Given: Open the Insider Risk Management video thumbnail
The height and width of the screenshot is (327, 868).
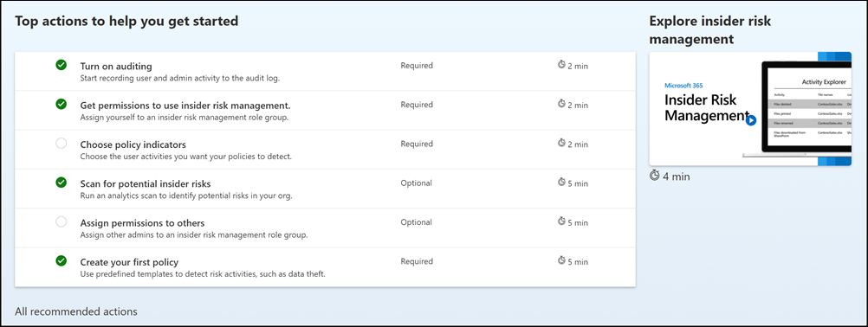Looking at the screenshot, I should [750, 109].
